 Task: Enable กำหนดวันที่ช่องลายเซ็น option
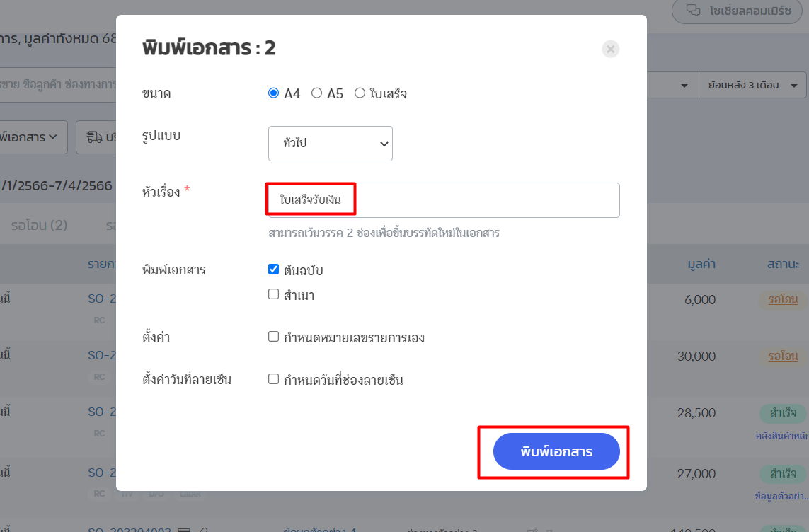[x=274, y=379]
